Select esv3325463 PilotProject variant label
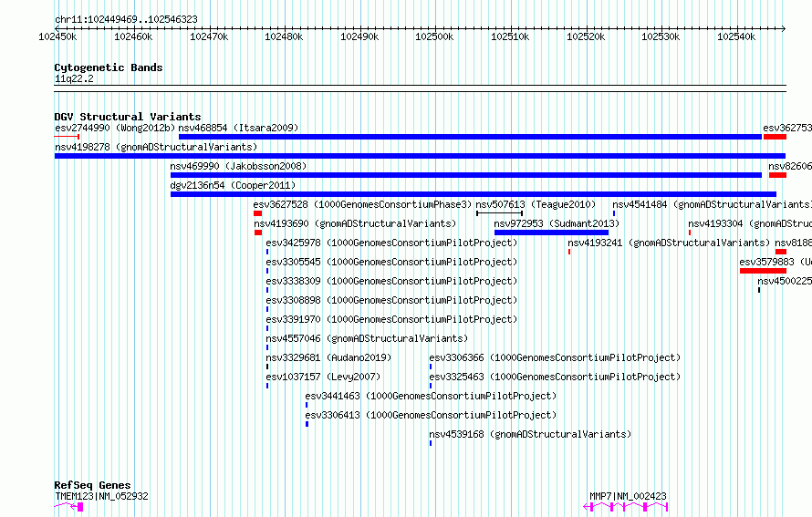The height and width of the screenshot is (517, 812). click(555, 377)
